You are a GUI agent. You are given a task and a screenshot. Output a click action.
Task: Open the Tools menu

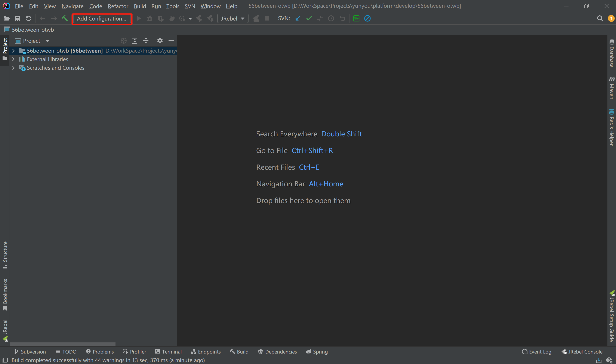coord(173,6)
